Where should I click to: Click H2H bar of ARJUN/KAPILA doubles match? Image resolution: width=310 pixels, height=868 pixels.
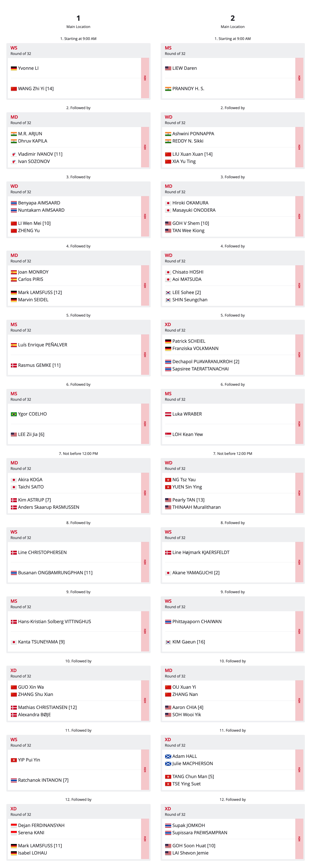pyautogui.click(x=145, y=147)
